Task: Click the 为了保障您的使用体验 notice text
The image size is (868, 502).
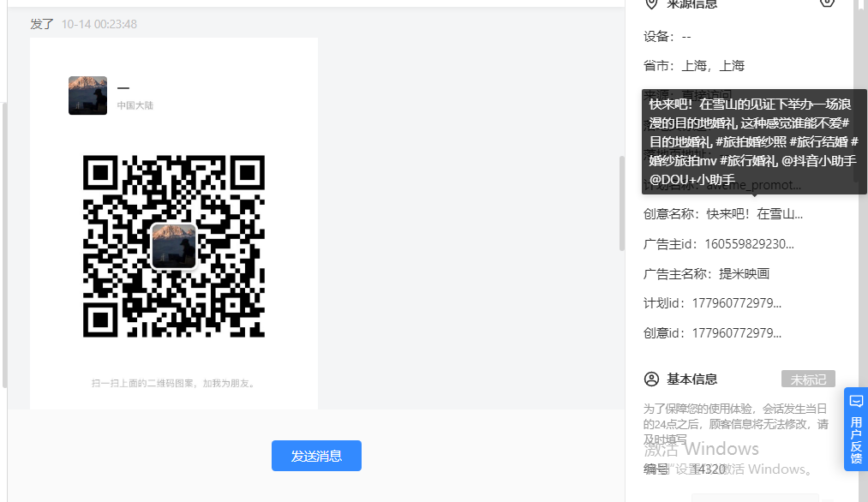Action: pos(736,424)
